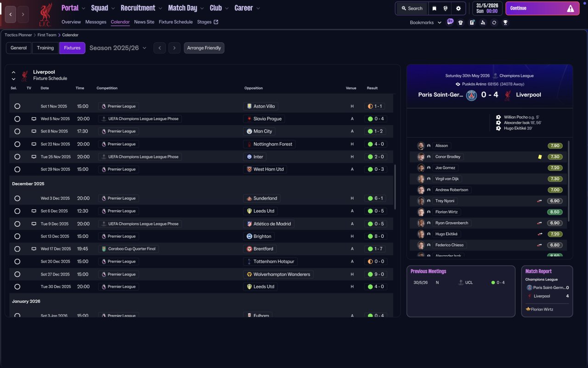The image size is (588, 368).
Task: Select the Wolverhampton Wanderers fixture radio button
Action: (17, 274)
